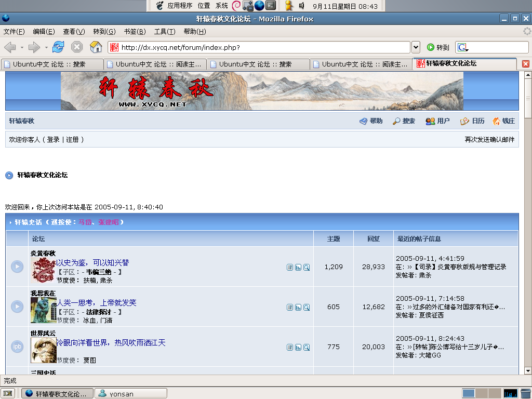This screenshot has height=399, width=532.
Task: Click the magnifier icon in 我思我在 row
Action: tap(307, 308)
